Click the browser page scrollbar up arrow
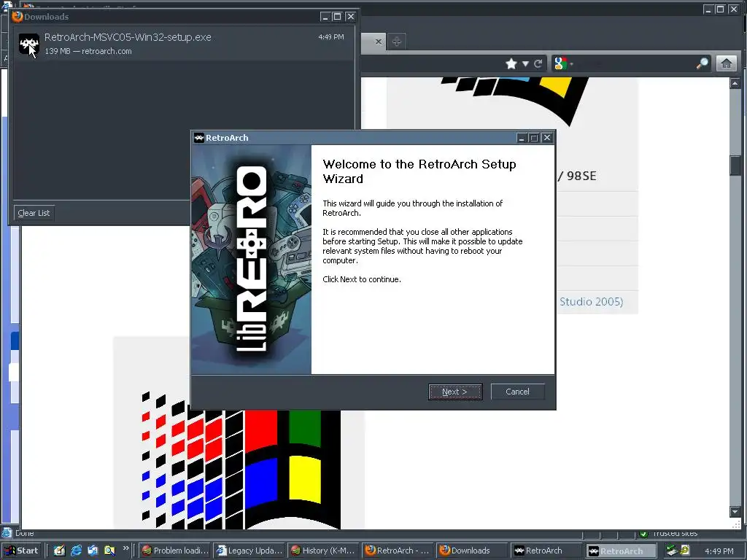This screenshot has width=747, height=560. [x=735, y=83]
